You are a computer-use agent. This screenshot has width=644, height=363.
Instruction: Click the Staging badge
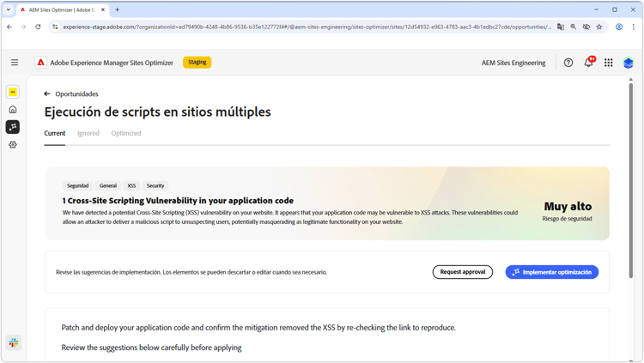click(x=197, y=63)
